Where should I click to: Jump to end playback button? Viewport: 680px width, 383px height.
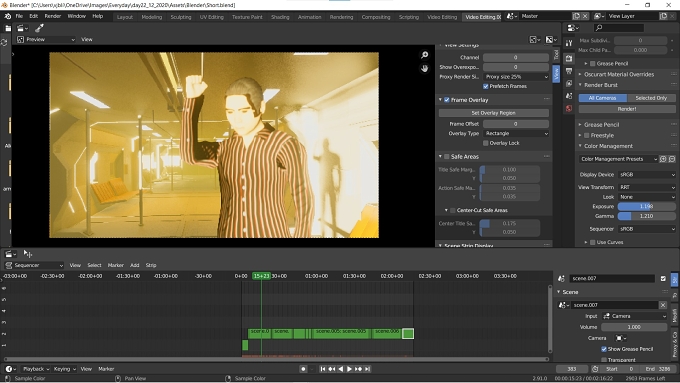tap(367, 369)
